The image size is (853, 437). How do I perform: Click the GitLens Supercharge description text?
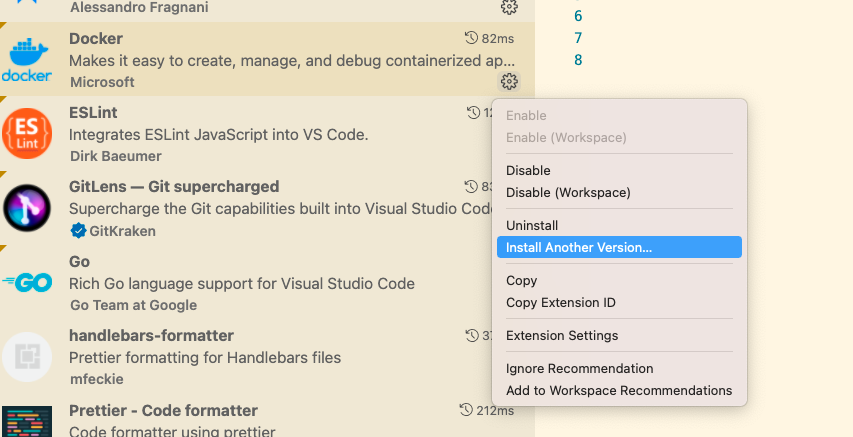pyautogui.click(x=281, y=208)
